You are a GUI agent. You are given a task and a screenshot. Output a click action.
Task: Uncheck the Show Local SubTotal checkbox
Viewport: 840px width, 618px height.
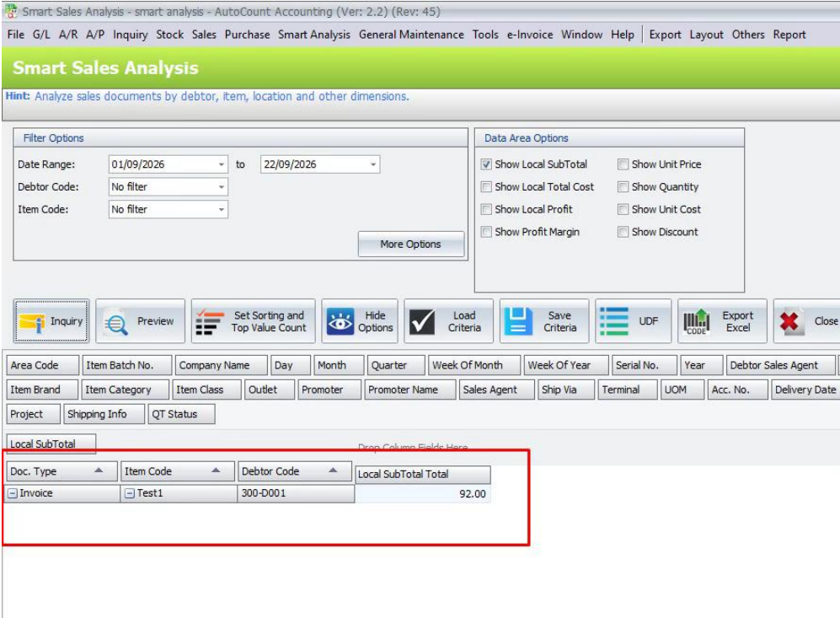click(486, 164)
